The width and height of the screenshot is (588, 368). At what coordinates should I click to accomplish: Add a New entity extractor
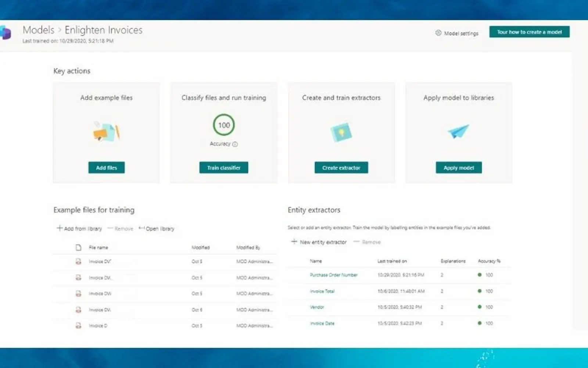[319, 242]
